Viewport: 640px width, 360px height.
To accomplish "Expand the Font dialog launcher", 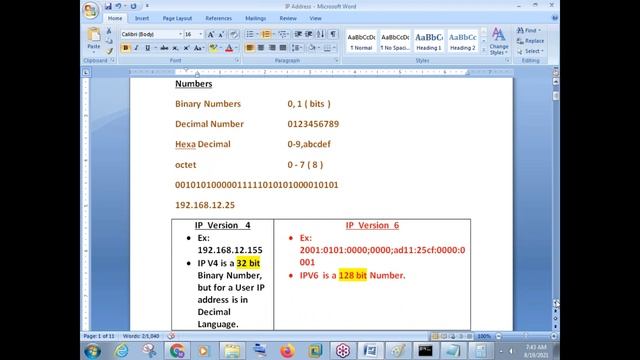I will (237, 60).
